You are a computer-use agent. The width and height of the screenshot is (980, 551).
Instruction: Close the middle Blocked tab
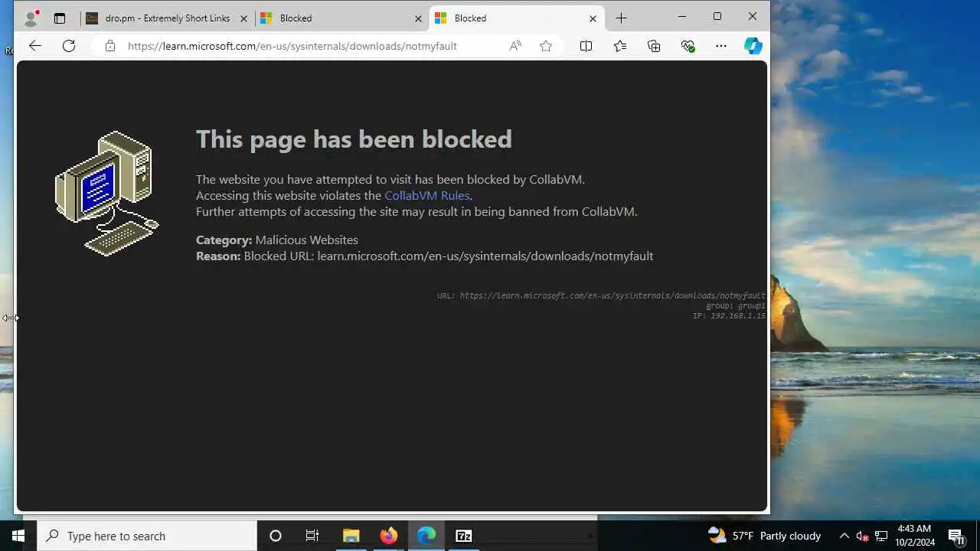[418, 18]
